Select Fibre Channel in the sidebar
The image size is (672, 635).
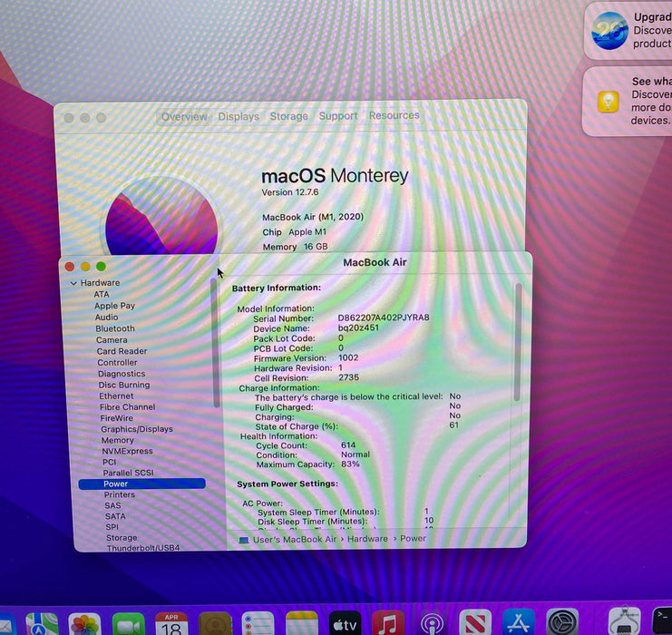click(x=127, y=407)
